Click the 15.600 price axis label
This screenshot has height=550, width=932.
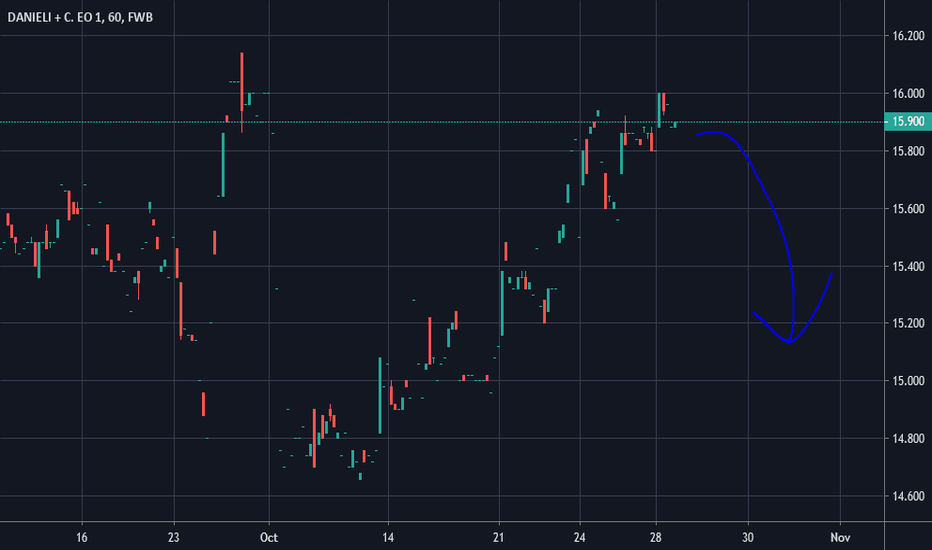point(908,209)
